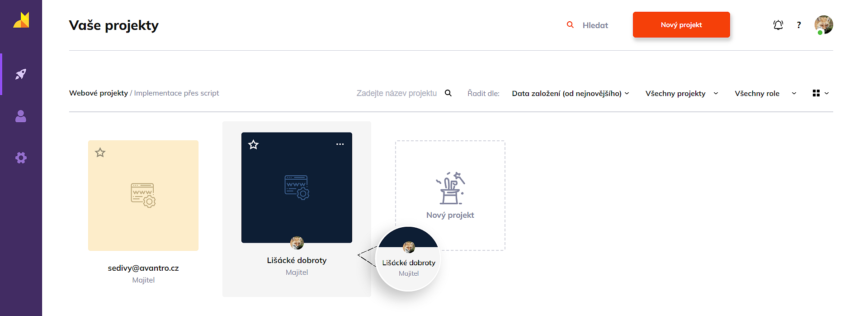Switch the grid view layout selector
The image size is (868, 316).
click(820, 93)
